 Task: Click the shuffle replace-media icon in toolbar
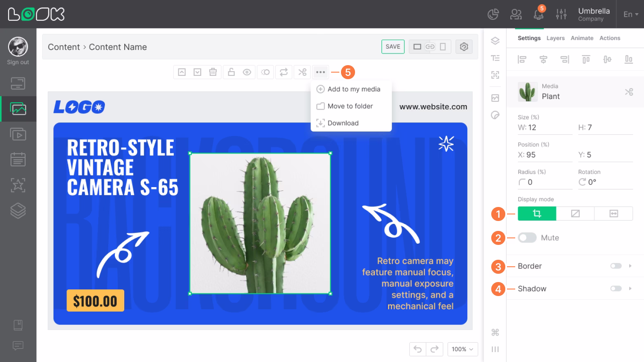(303, 72)
